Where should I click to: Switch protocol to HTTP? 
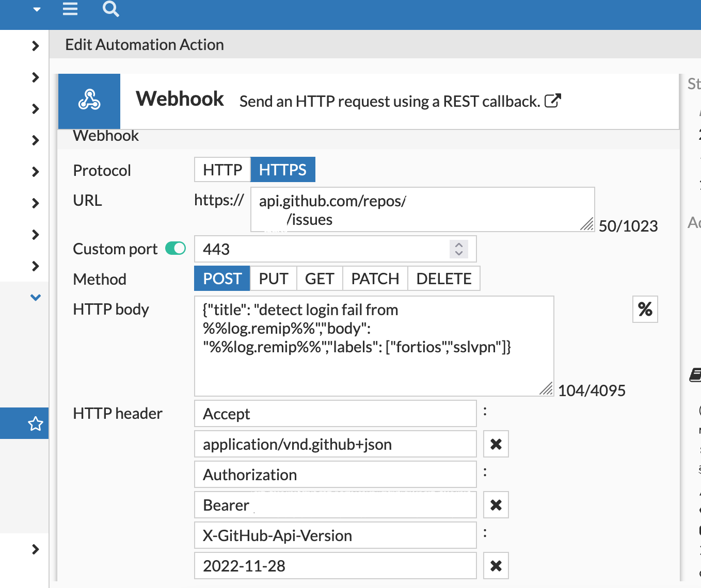pyautogui.click(x=222, y=169)
